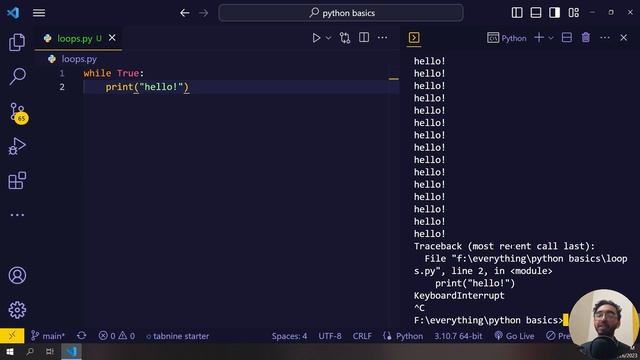This screenshot has width=640, height=360.
Task: Click the main* branch in status bar
Action: click(48, 336)
